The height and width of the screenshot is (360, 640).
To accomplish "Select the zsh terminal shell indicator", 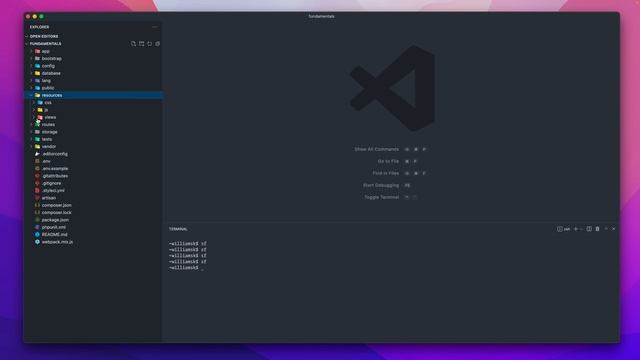I will 564,229.
